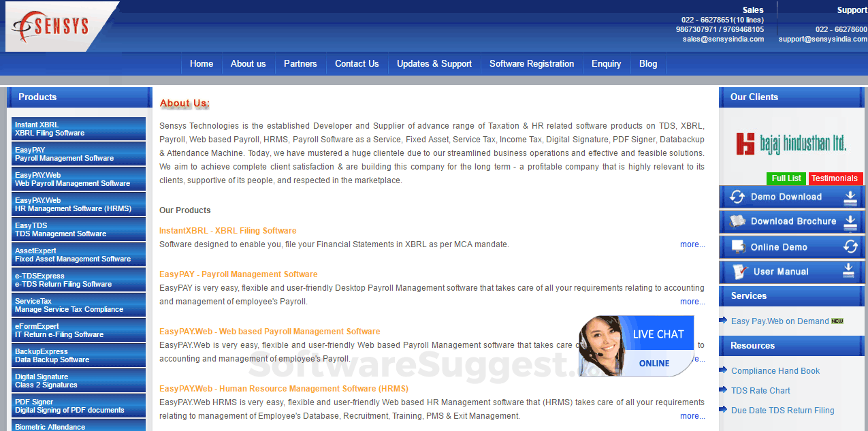The height and width of the screenshot is (431, 868).
Task: Select e-TDSExpress Return Filing Software
Action: 78,280
